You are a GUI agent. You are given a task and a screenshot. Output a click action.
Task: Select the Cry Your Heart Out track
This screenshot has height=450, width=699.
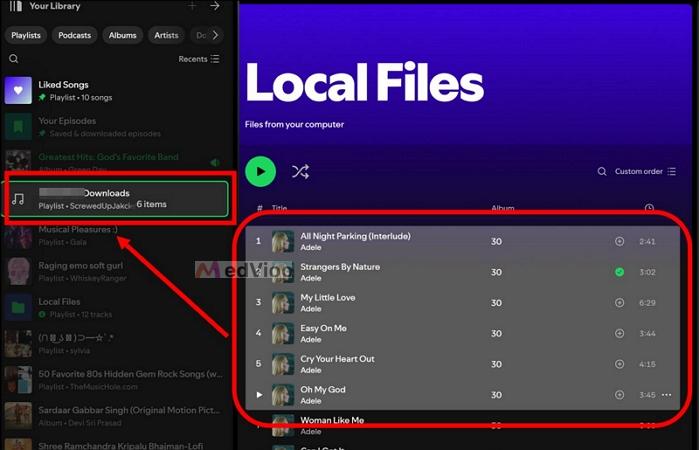click(x=463, y=364)
